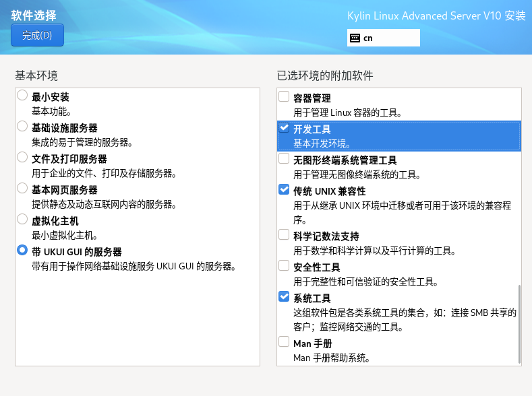
Task: Choose 基本网页服务器 environment radio
Action: [x=22, y=188]
